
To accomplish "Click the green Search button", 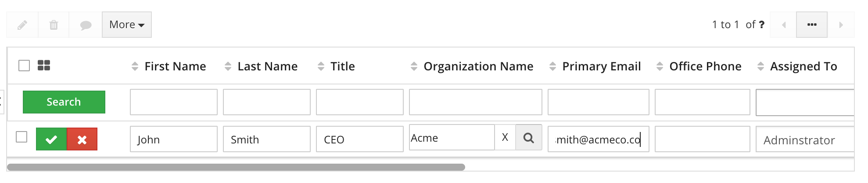I will point(64,102).
